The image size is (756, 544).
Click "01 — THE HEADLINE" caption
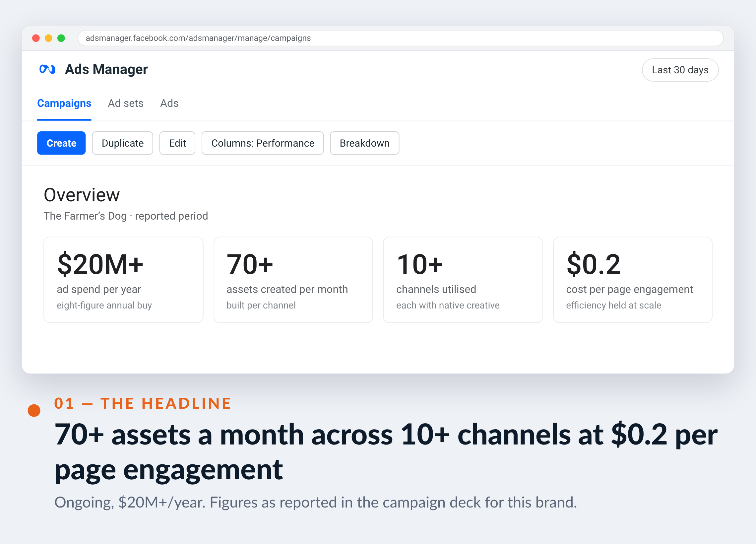142,403
